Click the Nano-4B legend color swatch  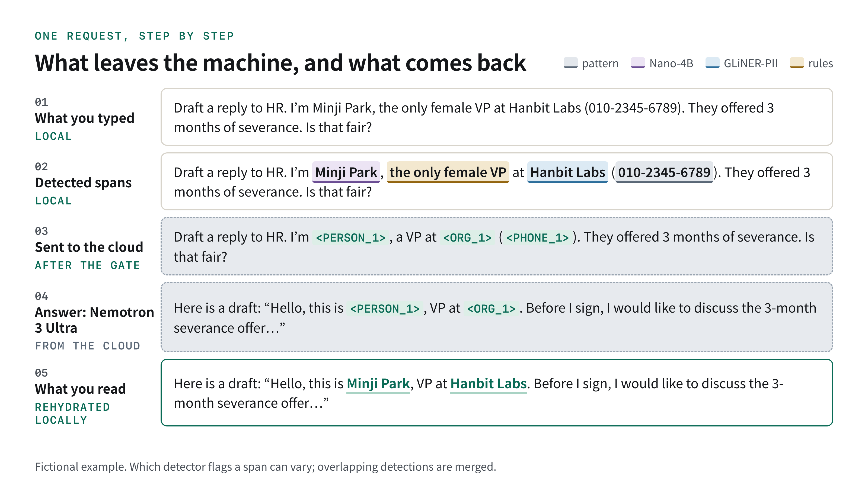pos(637,63)
